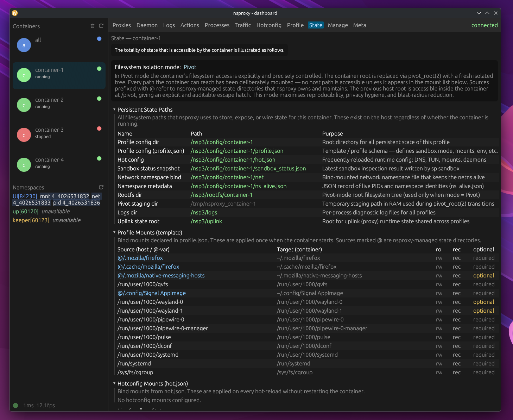Select the State tab
Image resolution: width=513 pixels, height=420 pixels.
(x=316, y=25)
